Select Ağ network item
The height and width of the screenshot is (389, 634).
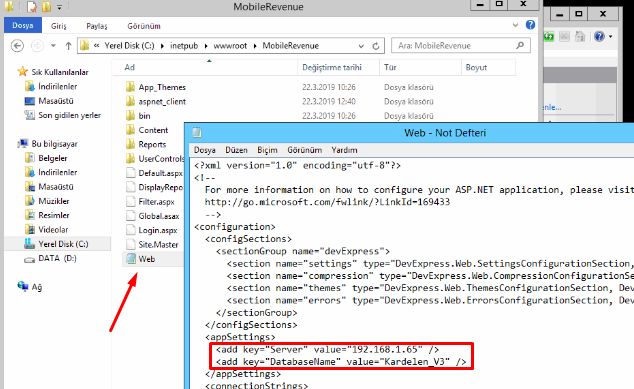coord(36,287)
